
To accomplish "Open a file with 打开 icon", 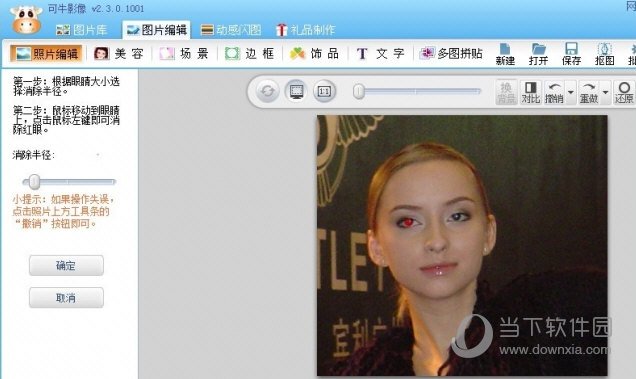I will 538,54.
